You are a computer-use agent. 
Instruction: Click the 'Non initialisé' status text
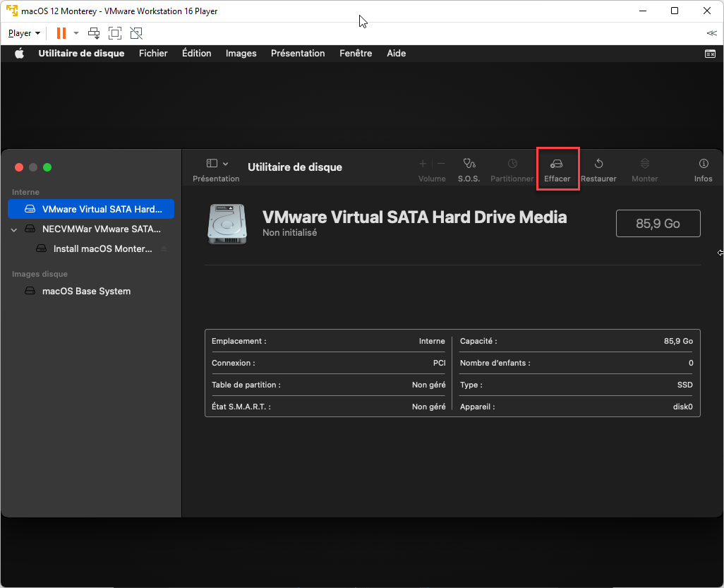pyautogui.click(x=289, y=233)
